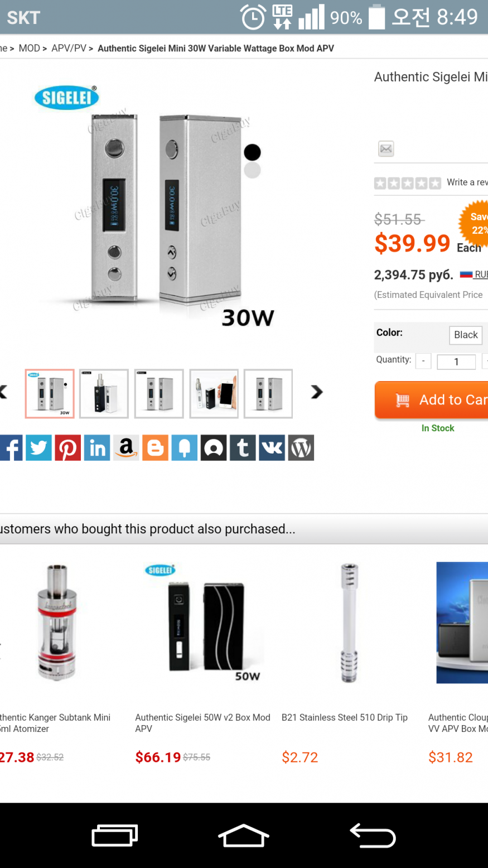Decrease quantity with minus button

[x=423, y=361]
